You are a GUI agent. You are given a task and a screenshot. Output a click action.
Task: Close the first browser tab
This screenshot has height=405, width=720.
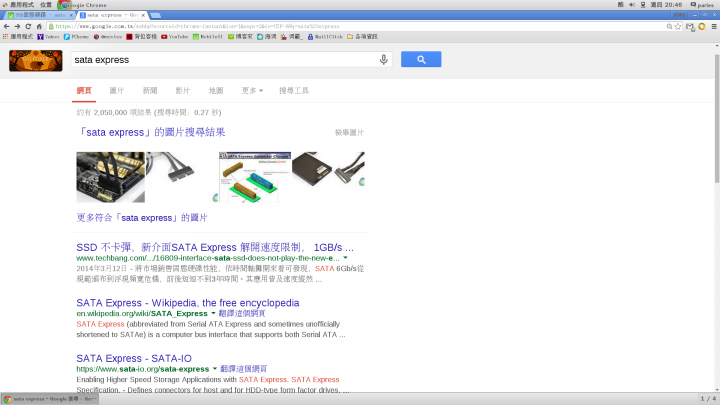point(71,15)
